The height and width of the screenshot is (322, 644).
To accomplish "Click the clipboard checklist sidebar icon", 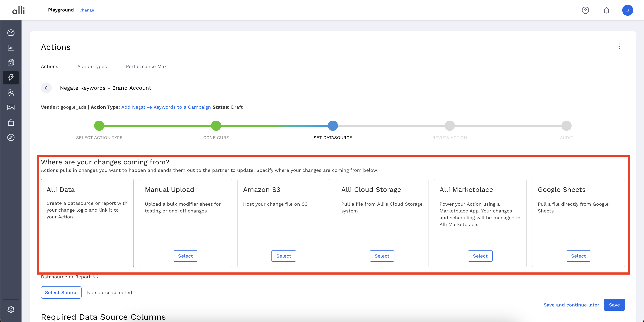I will pos(11,63).
